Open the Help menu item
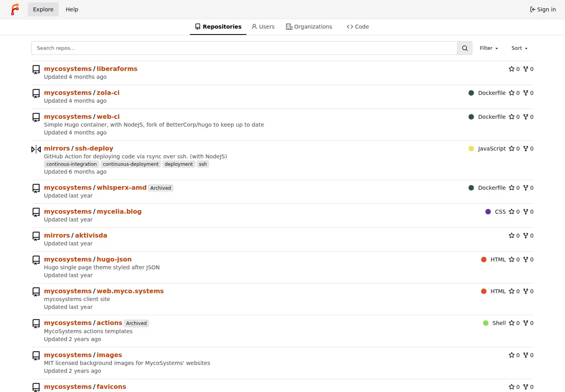The width and height of the screenshot is (565, 392). [x=72, y=9]
